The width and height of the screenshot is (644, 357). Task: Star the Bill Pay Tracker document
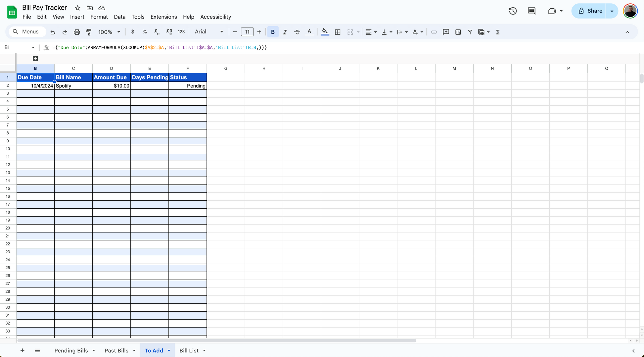(77, 8)
